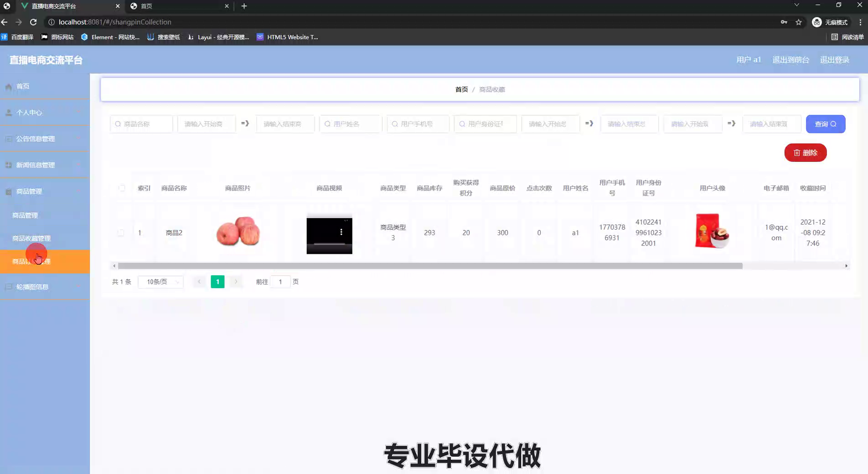Open new browser tab with plus

click(x=244, y=6)
